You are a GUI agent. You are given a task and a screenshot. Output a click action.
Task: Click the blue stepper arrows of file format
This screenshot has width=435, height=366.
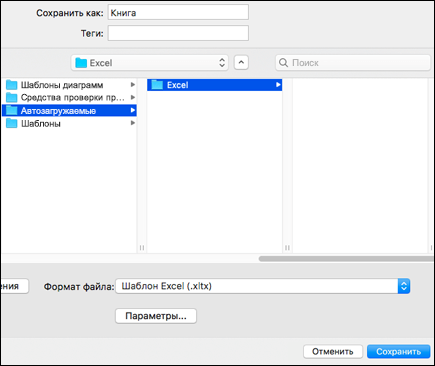click(x=404, y=286)
